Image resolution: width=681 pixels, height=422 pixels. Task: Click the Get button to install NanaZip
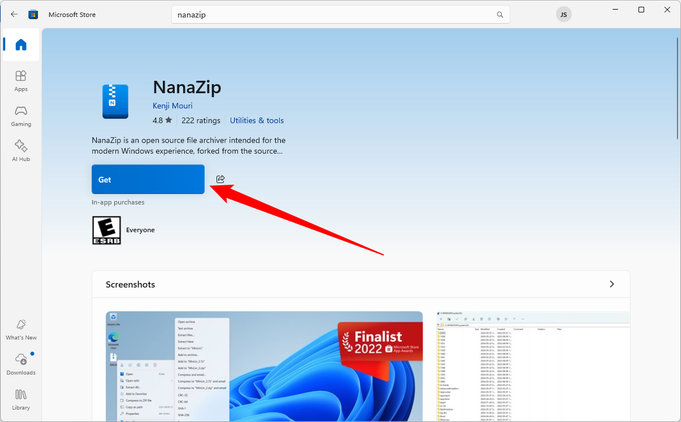click(x=148, y=179)
